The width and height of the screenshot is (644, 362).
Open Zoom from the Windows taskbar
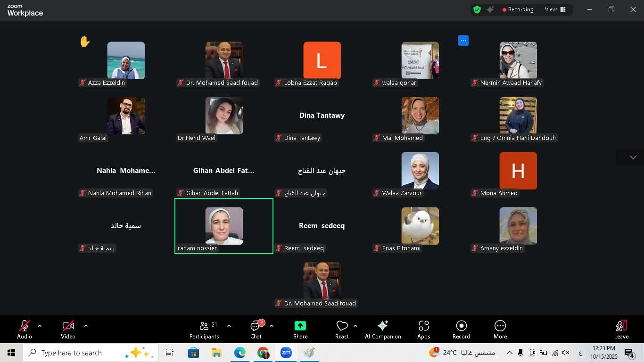[286, 352]
